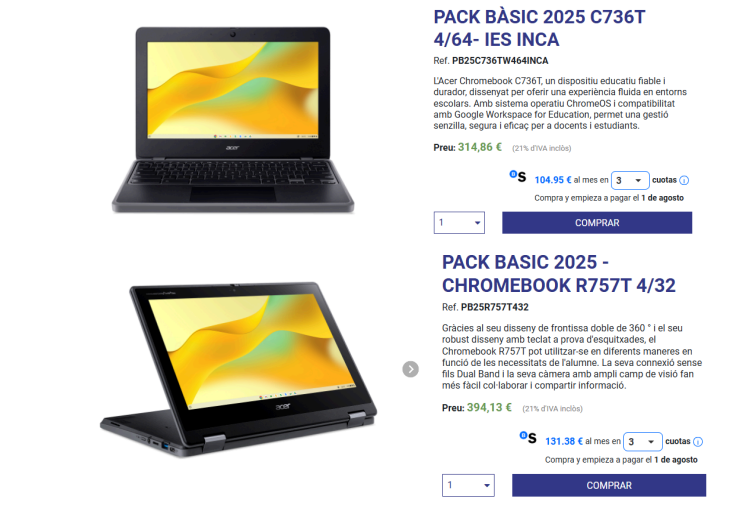This screenshot has width=734, height=512.
Task: Click the 394,13 € price text
Action: [x=489, y=407]
